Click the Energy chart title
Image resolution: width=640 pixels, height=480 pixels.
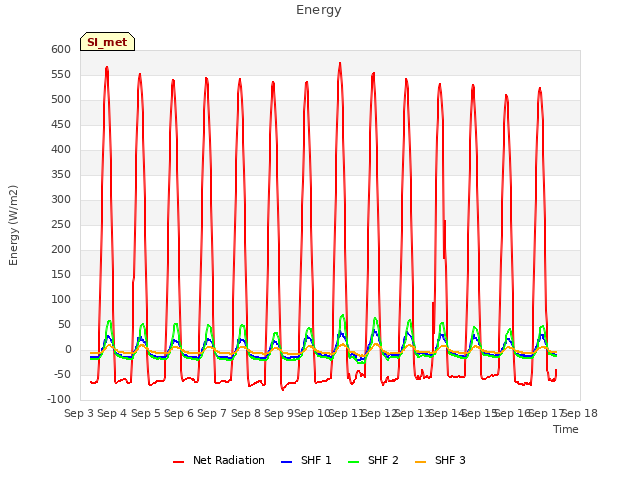click(319, 10)
